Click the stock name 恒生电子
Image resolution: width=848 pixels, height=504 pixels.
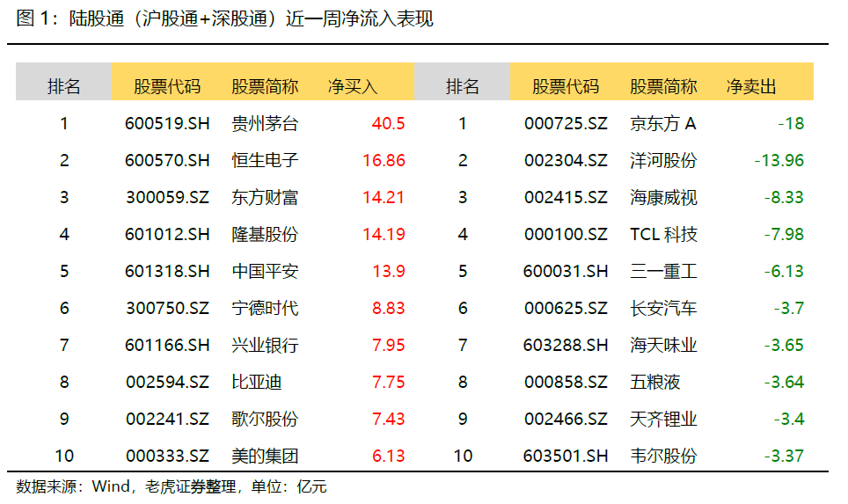(x=265, y=161)
